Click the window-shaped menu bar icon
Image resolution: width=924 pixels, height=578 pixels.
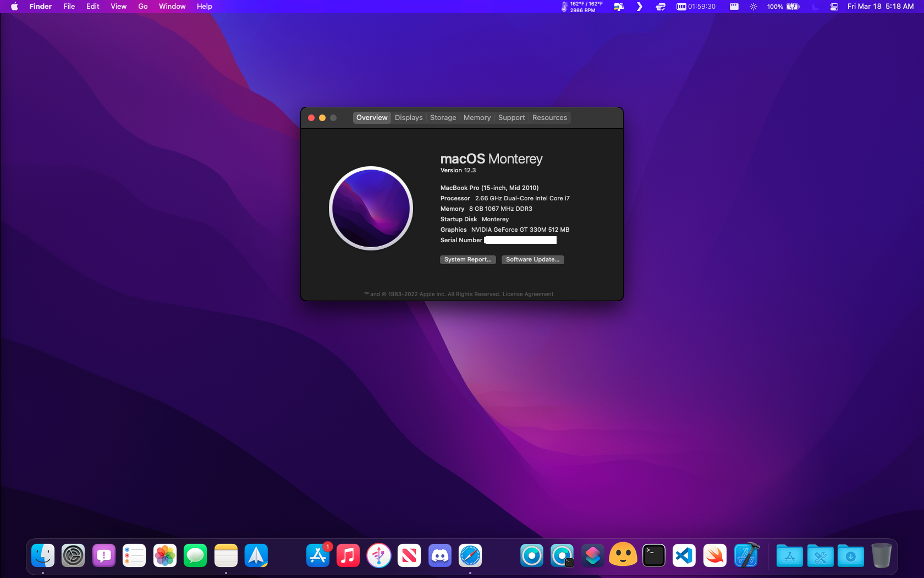pyautogui.click(x=734, y=7)
